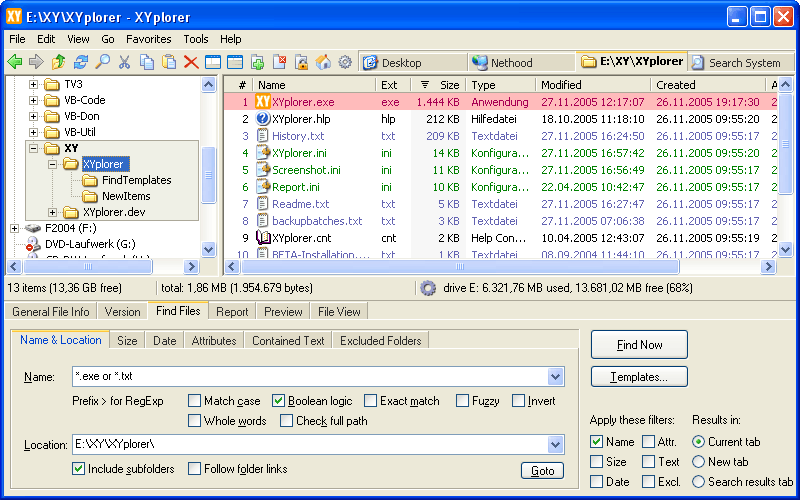Expand the TV3 folder node
This screenshot has height=500, width=800.
click(x=33, y=84)
